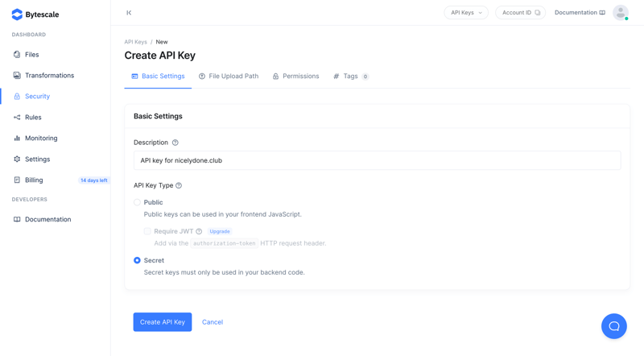Collapse the sidebar with arrow icon
This screenshot has height=356, width=644.
tap(129, 13)
